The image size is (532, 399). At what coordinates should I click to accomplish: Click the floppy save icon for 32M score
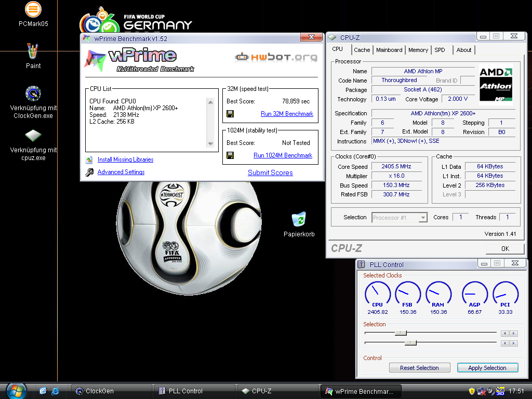(230, 114)
